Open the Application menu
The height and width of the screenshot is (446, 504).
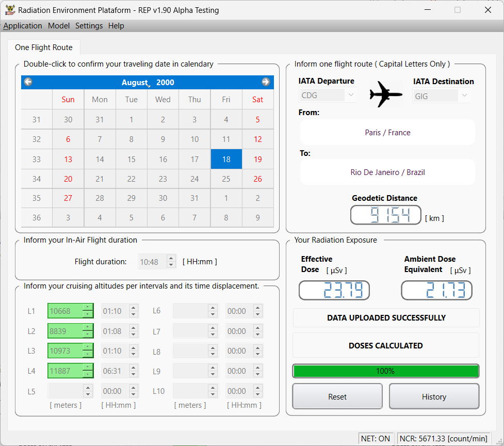click(x=23, y=26)
